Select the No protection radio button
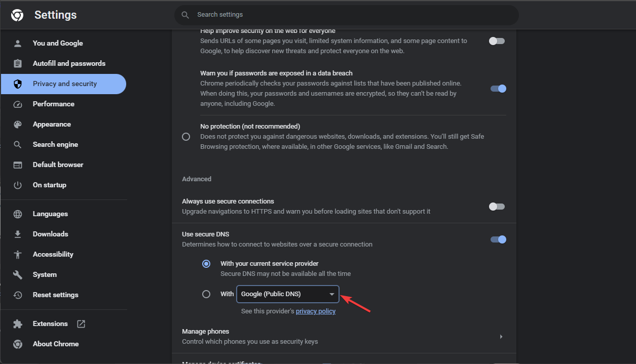This screenshot has width=636, height=364. tap(186, 137)
